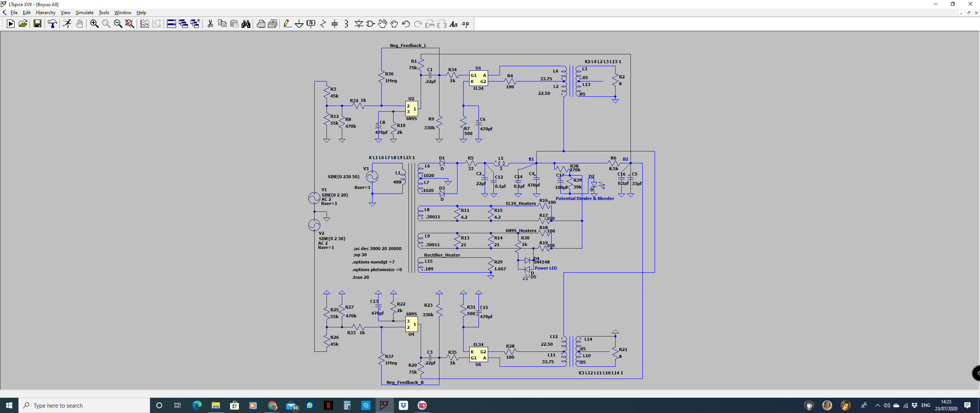The image size is (980, 413).
Task: Select the Mirror tool
Action: pos(442,24)
